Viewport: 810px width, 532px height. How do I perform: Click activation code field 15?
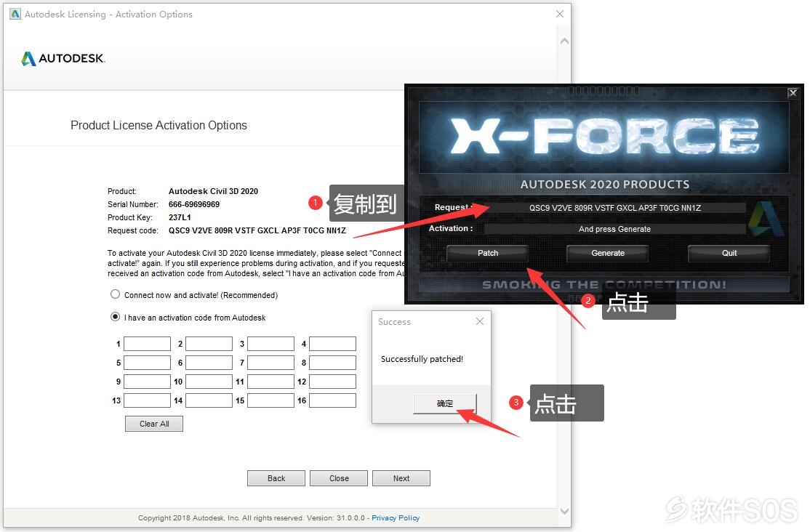pos(270,400)
